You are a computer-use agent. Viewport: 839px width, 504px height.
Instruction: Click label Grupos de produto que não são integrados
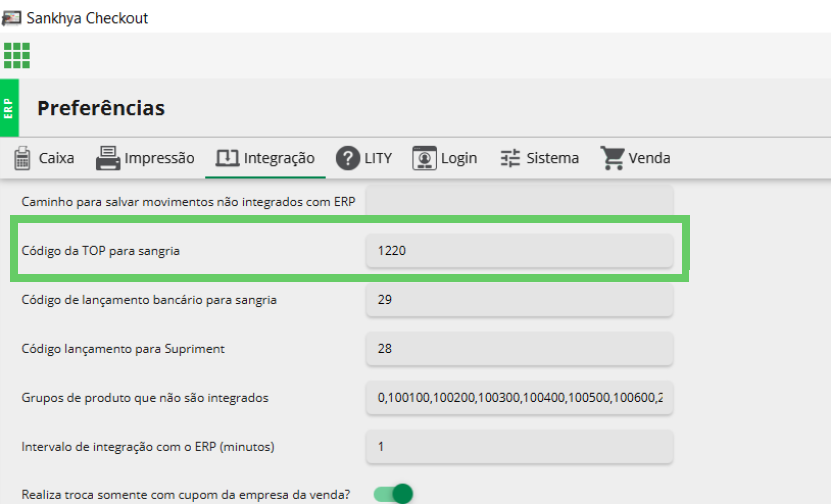tap(145, 398)
